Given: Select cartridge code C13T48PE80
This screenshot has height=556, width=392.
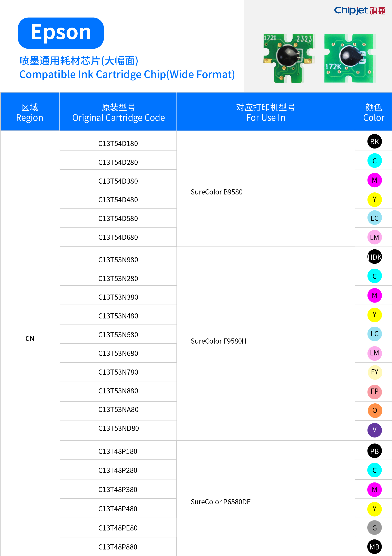Looking at the screenshot, I should click(118, 528).
